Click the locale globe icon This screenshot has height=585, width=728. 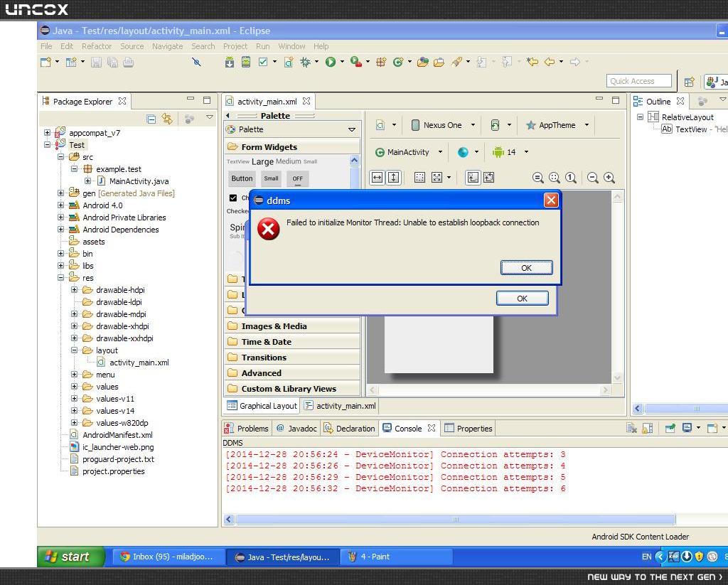point(463,152)
